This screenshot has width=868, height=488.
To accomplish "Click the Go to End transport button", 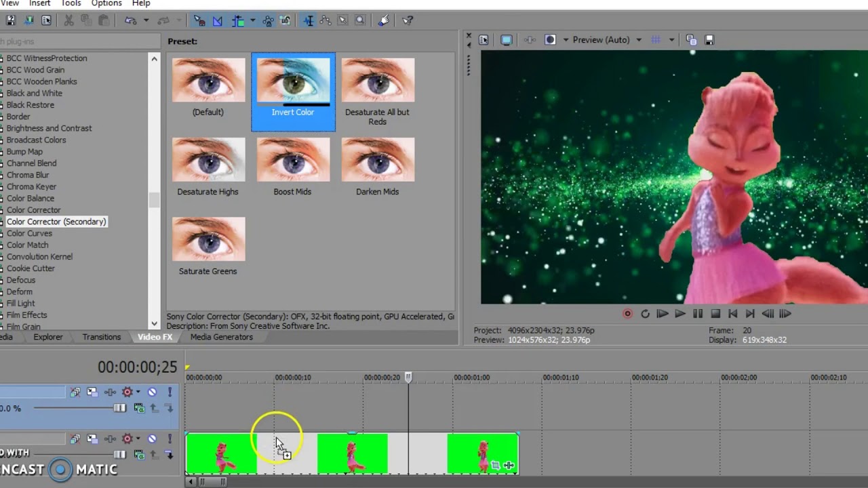I will coord(750,314).
